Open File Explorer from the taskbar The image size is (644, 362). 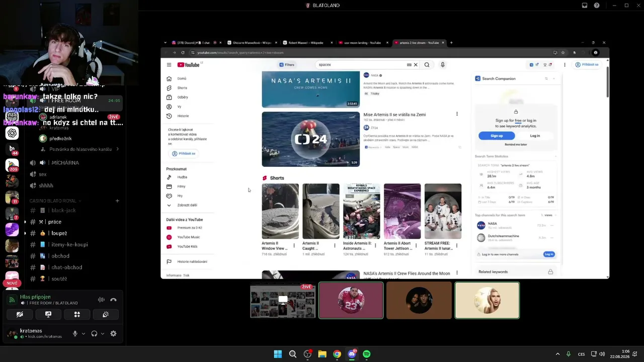point(322,354)
